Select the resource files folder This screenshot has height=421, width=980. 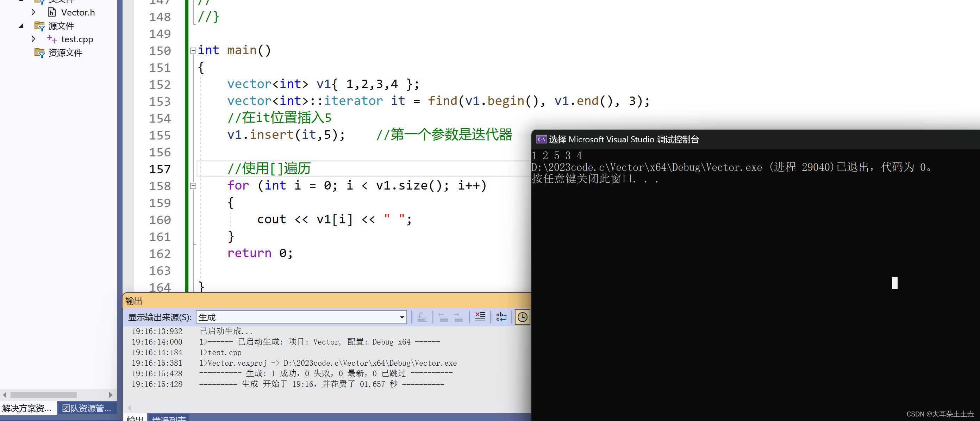pyautogui.click(x=65, y=52)
